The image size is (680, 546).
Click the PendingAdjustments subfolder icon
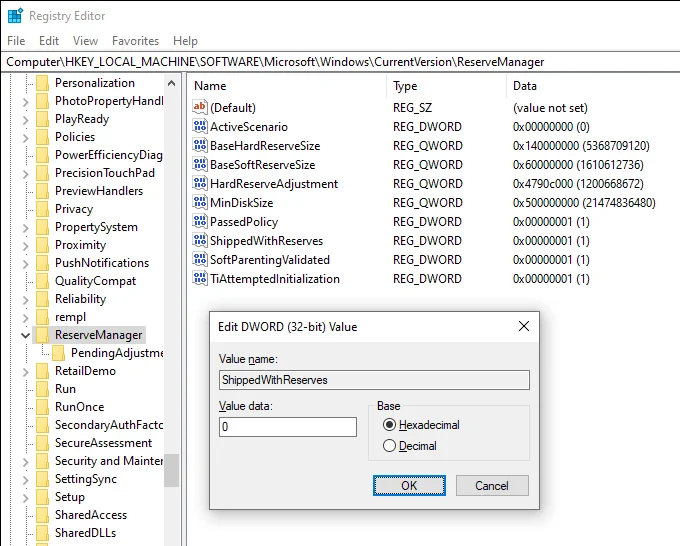tap(59, 353)
